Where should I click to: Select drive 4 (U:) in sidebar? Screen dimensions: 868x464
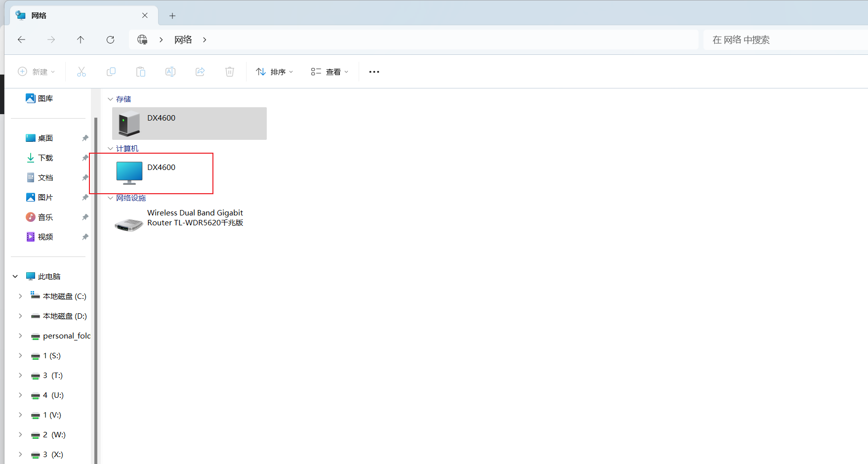click(48, 395)
